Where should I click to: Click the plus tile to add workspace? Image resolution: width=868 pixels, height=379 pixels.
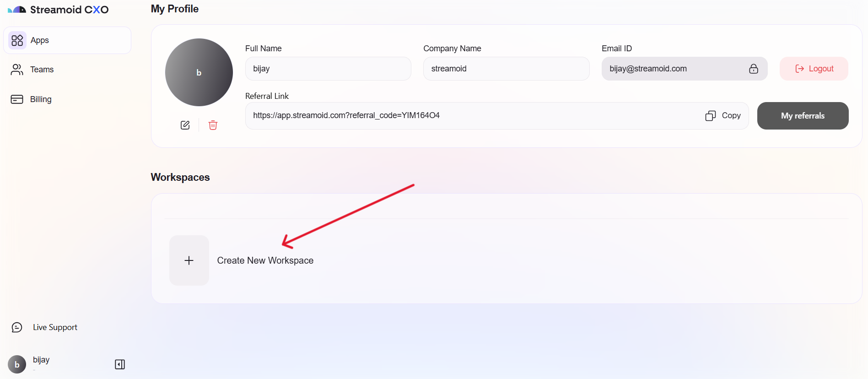pos(189,260)
